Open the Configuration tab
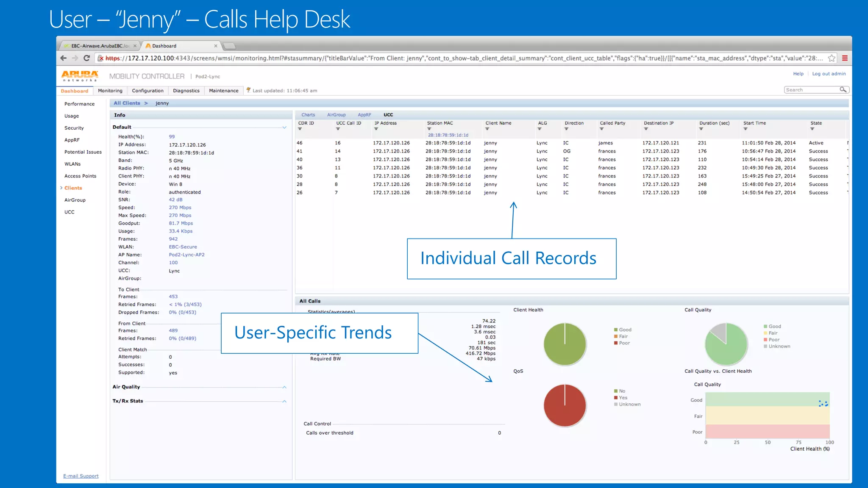This screenshot has width=868, height=488. pos(147,91)
